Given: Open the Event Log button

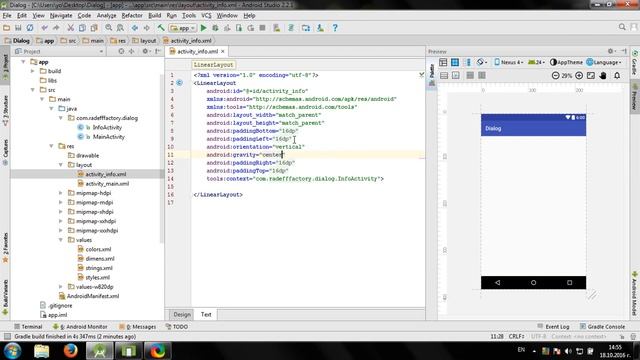Looking at the screenshot, I should 553,327.
